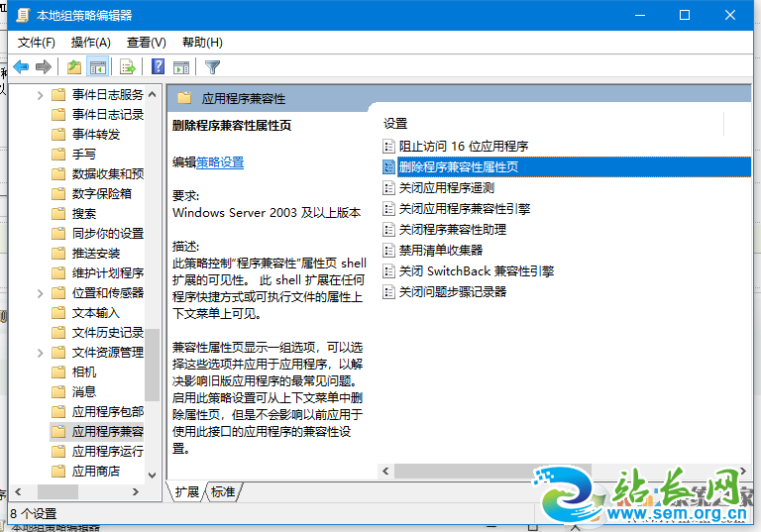Viewport: 761px width, 532px height.
Task: Expand the 位置和传感器 folder arrow
Action: point(40,293)
